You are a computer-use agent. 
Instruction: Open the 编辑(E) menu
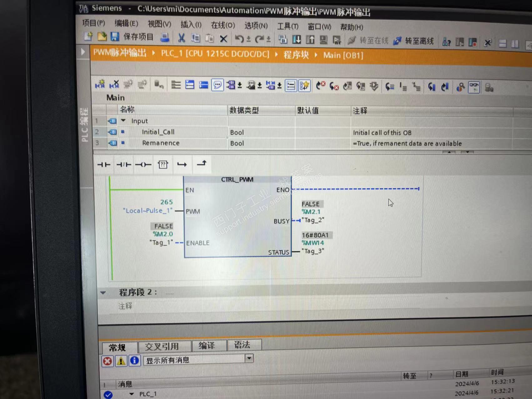[x=126, y=23]
